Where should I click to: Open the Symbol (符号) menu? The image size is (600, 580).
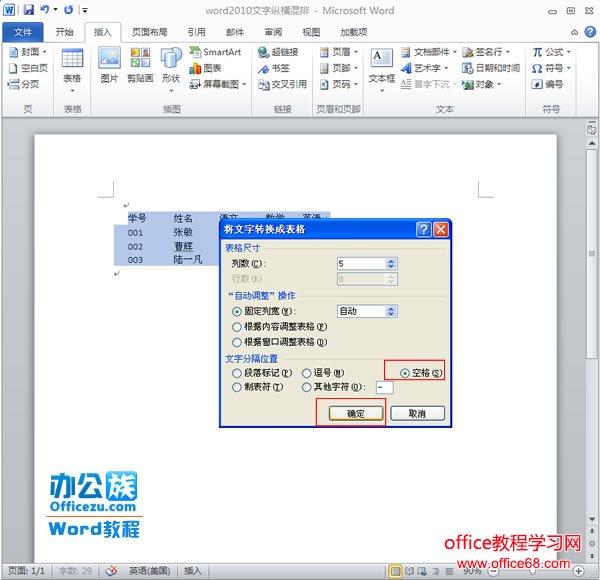pyautogui.click(x=551, y=68)
